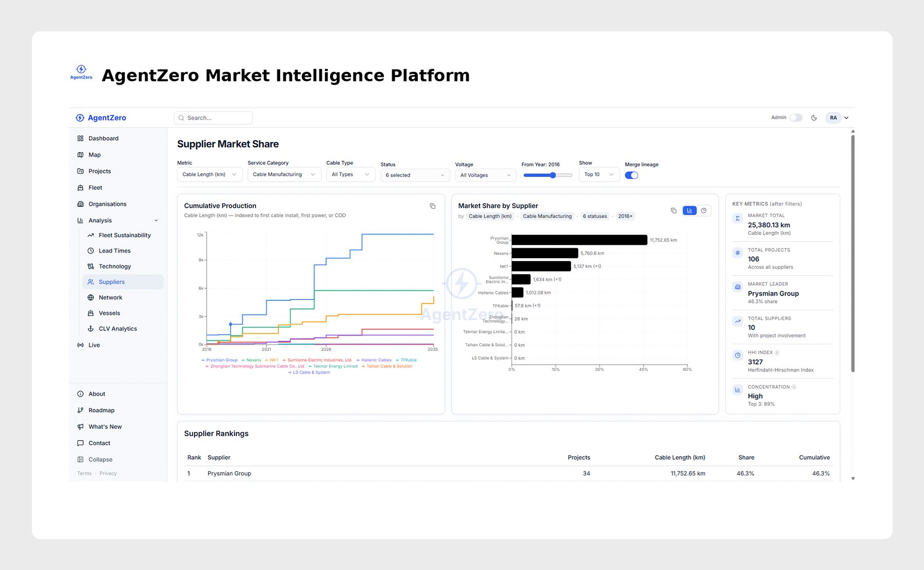Image resolution: width=924 pixels, height=570 pixels.
Task: Collapse the Analysis section in the sidebar
Action: [x=156, y=220]
